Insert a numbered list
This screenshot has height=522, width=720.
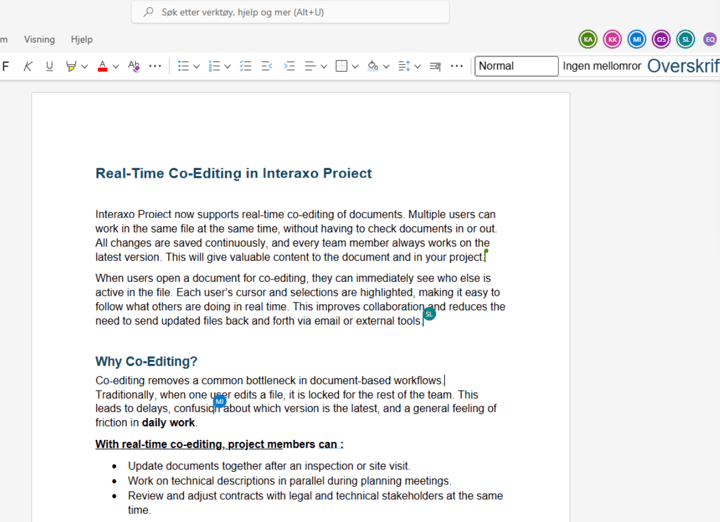213,66
